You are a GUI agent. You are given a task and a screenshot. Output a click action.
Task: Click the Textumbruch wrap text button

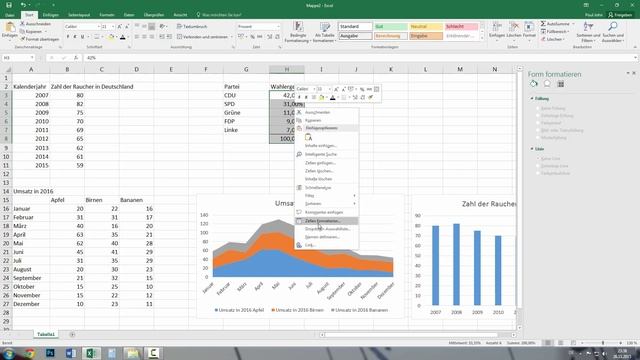click(192, 27)
